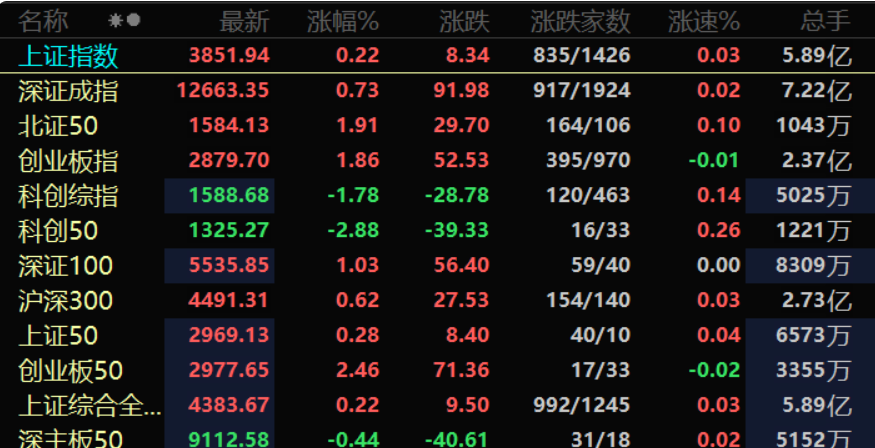Click the 1043万 volume cell

(814, 126)
